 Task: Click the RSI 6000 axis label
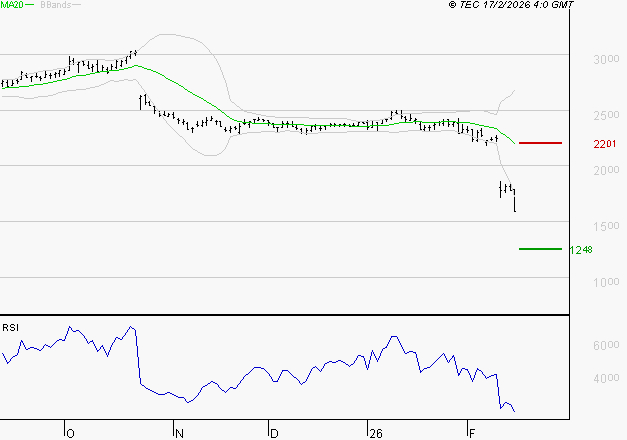point(606,345)
